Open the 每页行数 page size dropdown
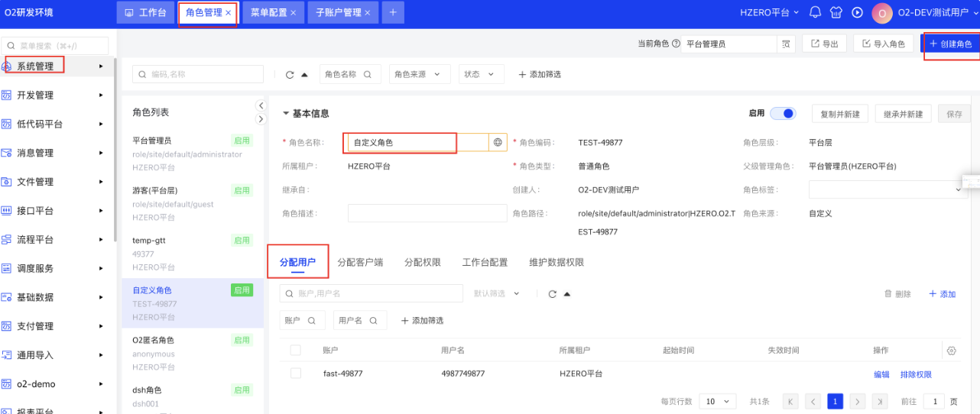980x414 pixels. point(718,401)
